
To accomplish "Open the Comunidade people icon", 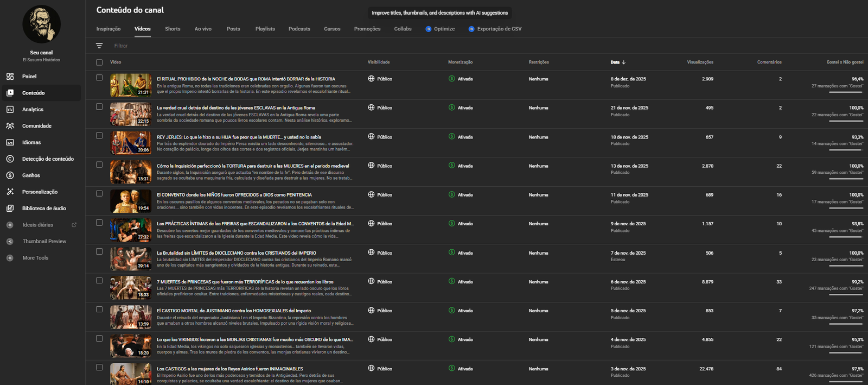I will 10,126.
